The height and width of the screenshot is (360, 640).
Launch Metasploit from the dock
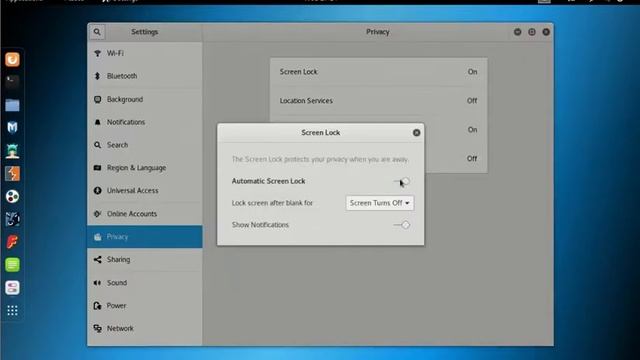[x=12, y=128]
